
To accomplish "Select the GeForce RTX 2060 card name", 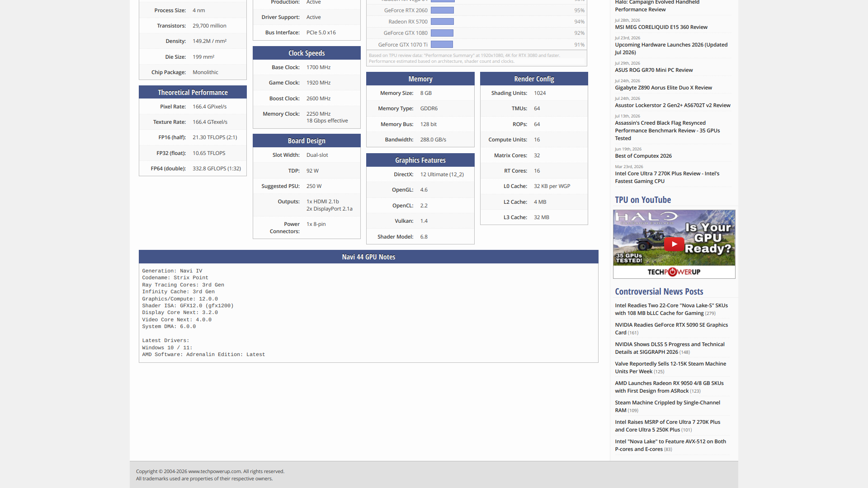I will click(x=406, y=10).
